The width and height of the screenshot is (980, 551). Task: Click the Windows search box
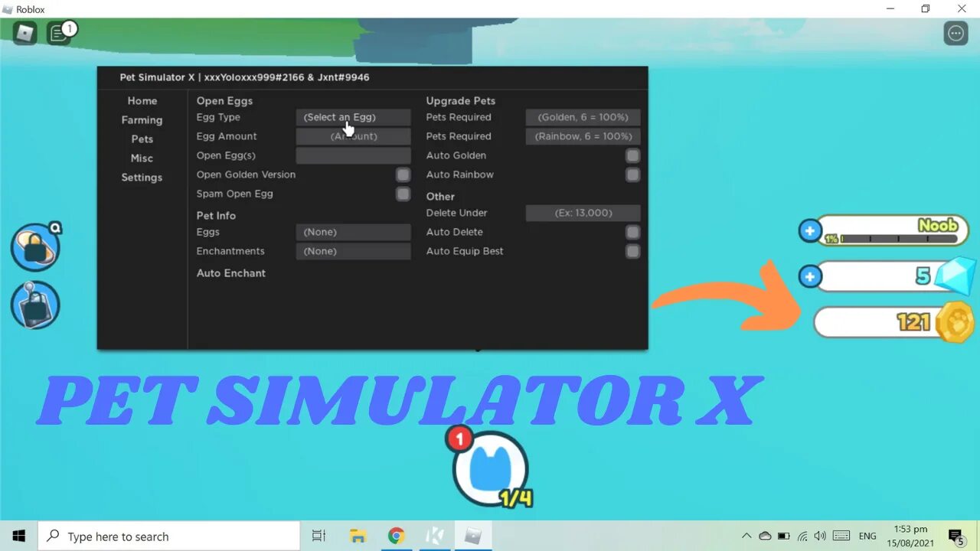coord(169,536)
